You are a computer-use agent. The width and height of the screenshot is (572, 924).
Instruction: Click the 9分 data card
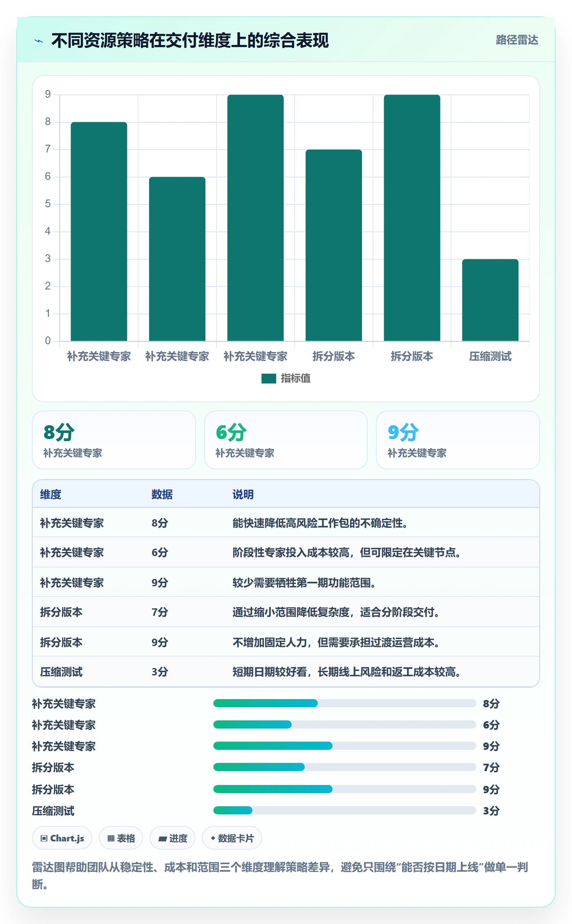point(458,440)
